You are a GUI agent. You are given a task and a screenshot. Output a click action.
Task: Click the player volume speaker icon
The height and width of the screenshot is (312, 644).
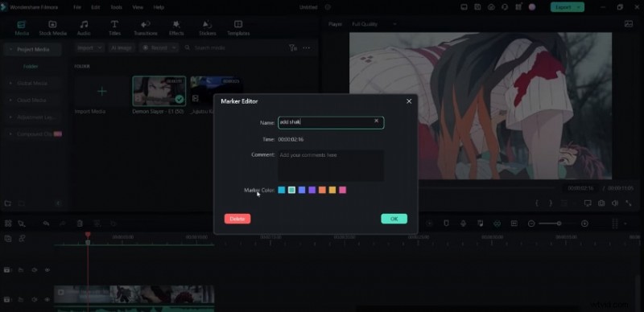click(x=615, y=203)
